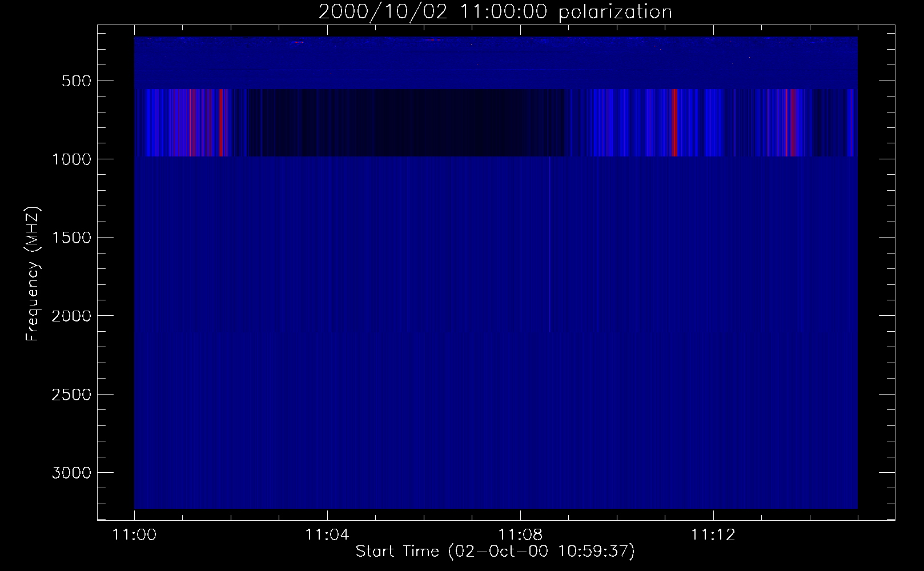This screenshot has height=571, width=924.
Task: Click the 11:12 time tick label
Action: 713,535
